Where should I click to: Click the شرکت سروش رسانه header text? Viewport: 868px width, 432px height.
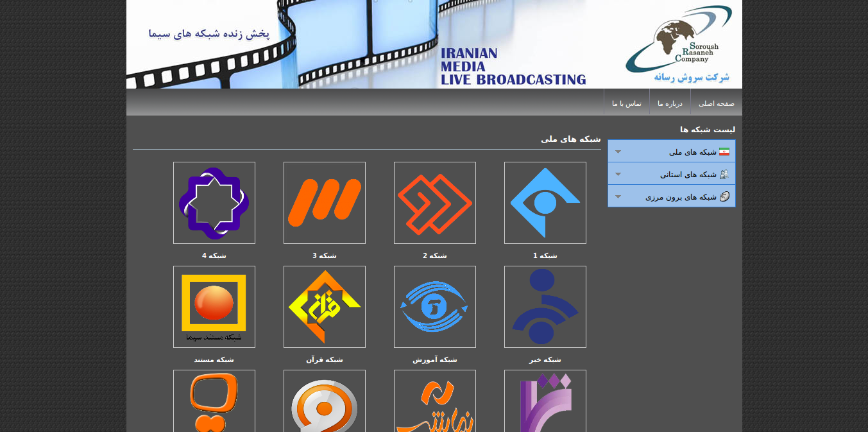point(692,77)
